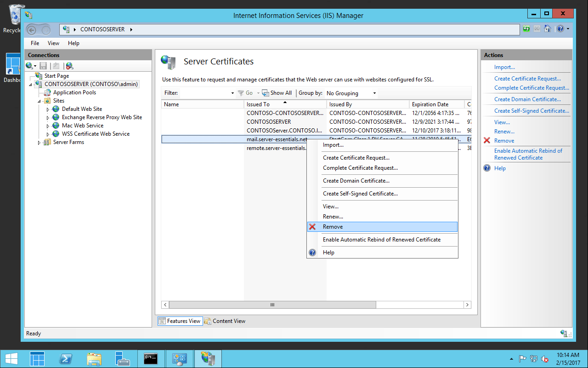588x368 pixels.
Task: Expand the Mac Web Service node
Action: (x=48, y=126)
